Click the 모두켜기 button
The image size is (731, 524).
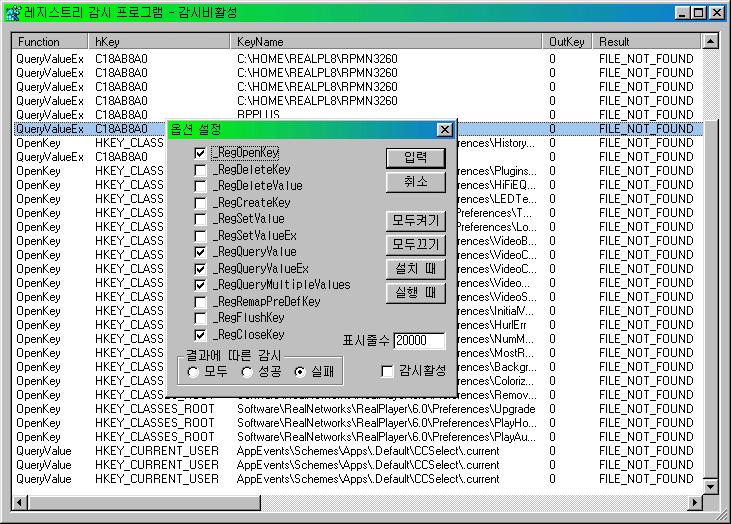click(x=416, y=221)
